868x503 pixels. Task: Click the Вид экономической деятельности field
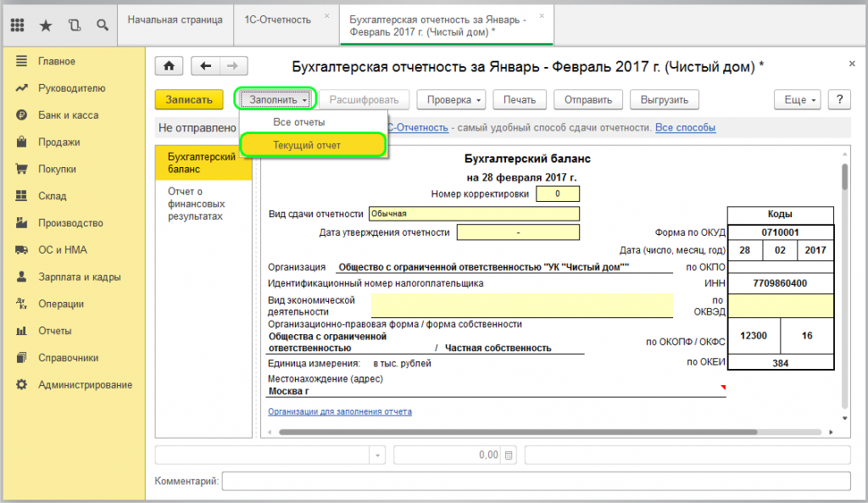522,306
